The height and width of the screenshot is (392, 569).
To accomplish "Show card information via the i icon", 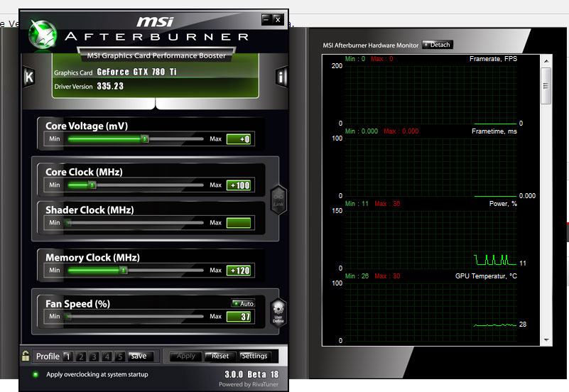I will click(x=281, y=77).
